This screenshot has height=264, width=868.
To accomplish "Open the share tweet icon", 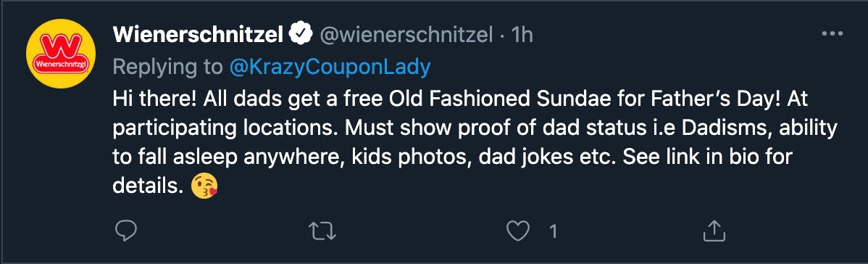I will click(714, 231).
